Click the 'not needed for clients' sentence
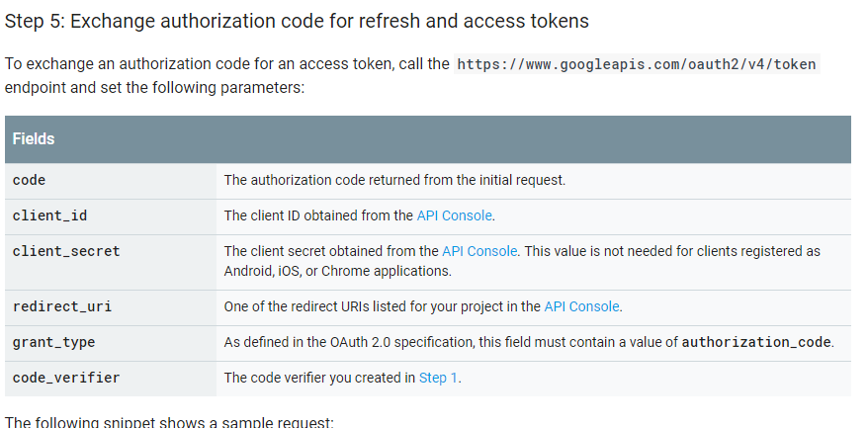Image resolution: width=868 pixels, height=428 pixels. 672,251
